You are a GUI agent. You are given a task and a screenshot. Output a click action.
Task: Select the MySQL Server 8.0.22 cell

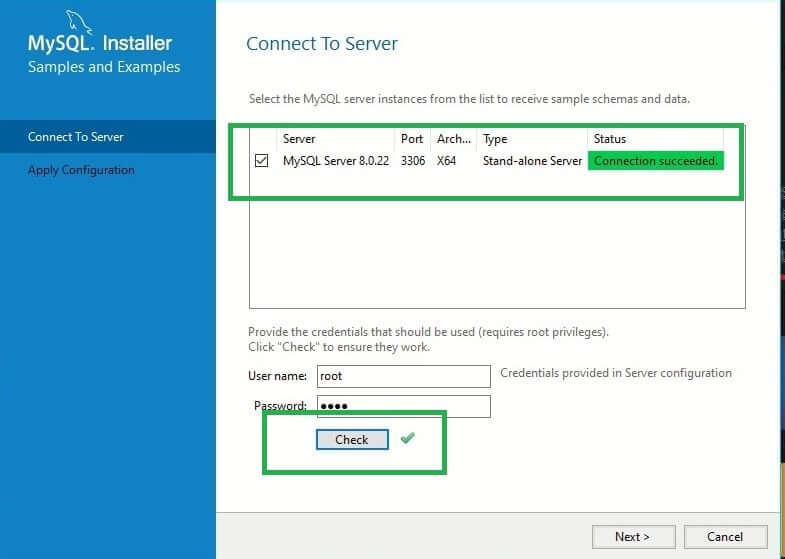pos(336,161)
